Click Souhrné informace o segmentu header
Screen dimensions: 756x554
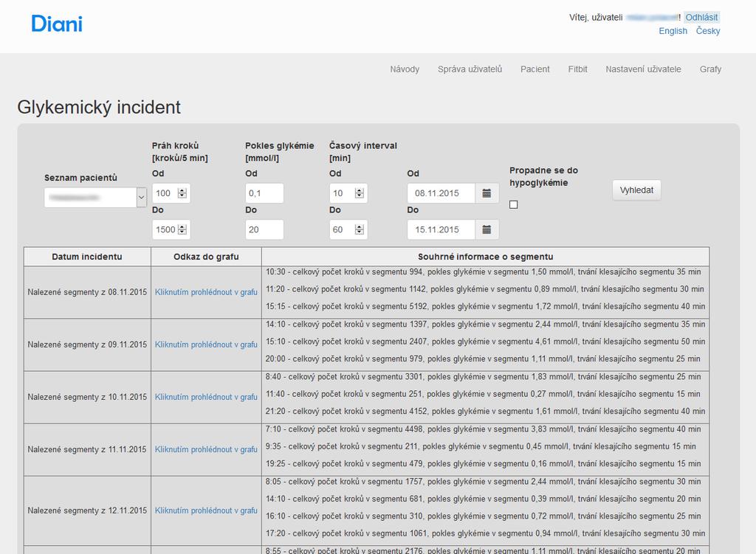(486, 257)
